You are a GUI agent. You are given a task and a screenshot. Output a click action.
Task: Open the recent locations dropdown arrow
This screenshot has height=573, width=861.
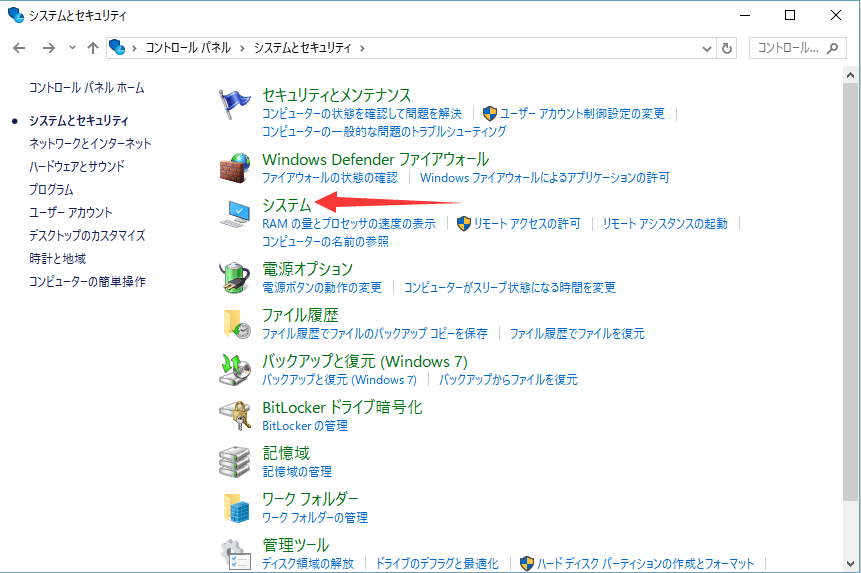(x=72, y=48)
